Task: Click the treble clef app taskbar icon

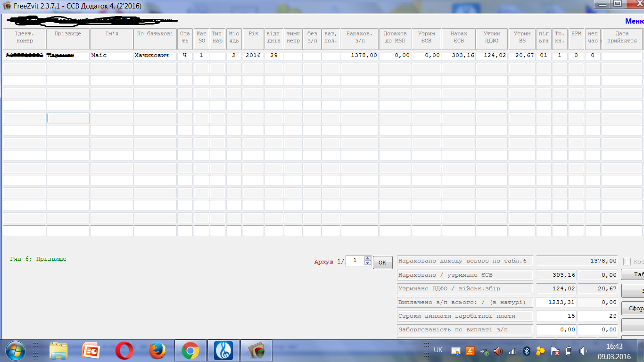Action: [x=223, y=351]
